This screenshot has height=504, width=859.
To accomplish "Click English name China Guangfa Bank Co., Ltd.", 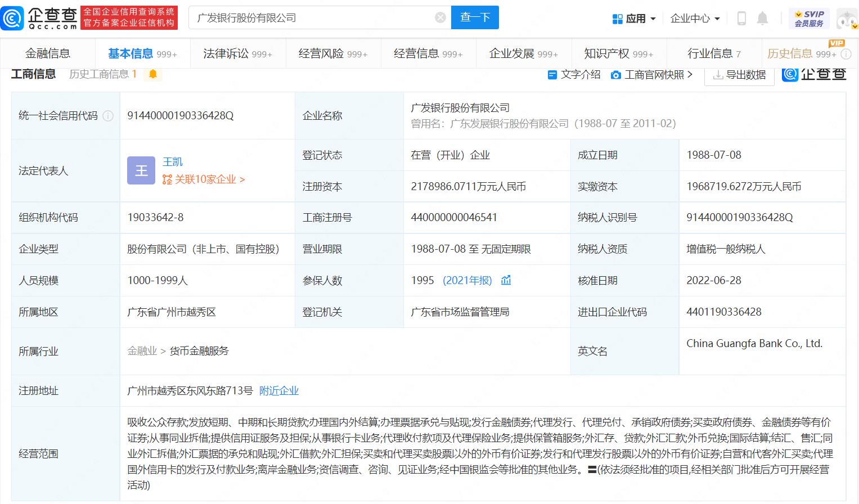I will 754,344.
